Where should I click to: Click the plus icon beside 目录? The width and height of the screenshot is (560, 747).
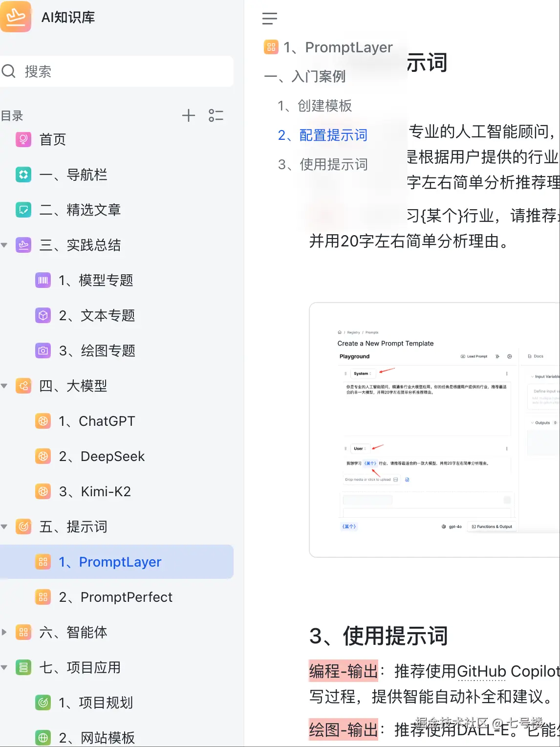[x=189, y=115]
